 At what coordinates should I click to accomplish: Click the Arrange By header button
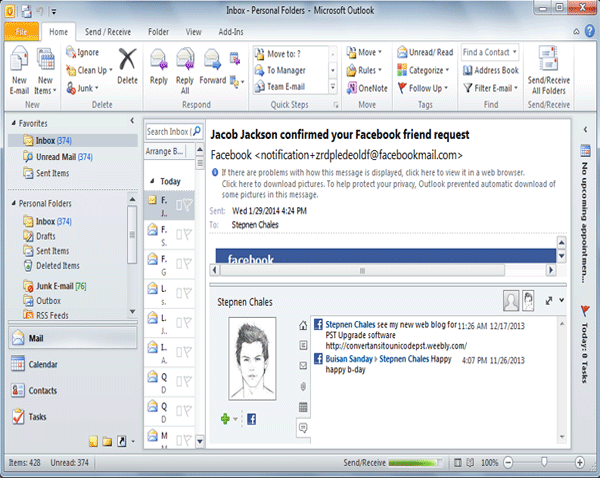[165, 151]
